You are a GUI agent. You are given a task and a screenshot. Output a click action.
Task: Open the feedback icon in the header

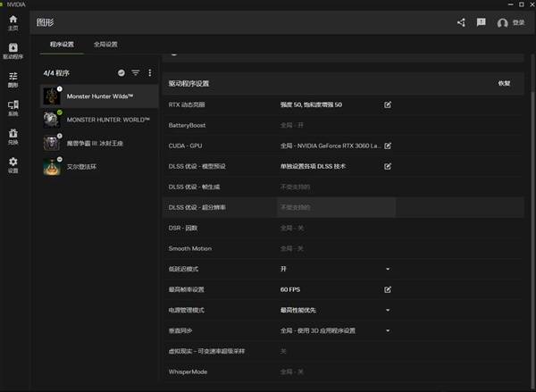(x=481, y=22)
